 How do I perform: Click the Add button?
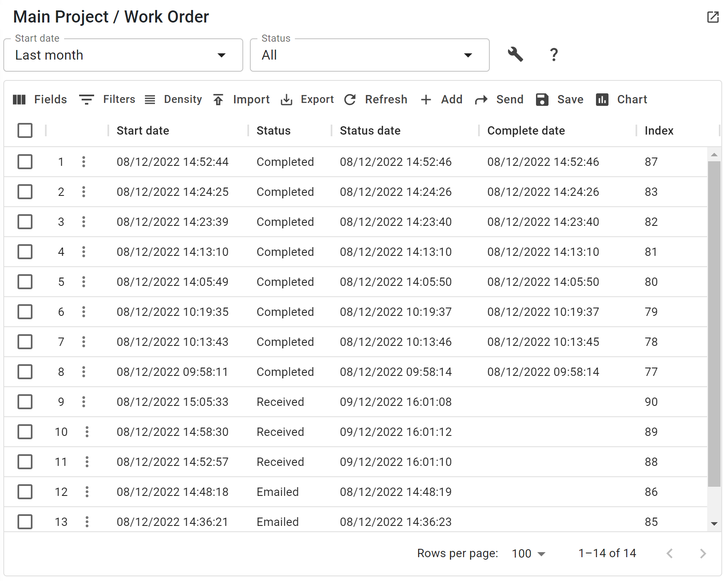(441, 100)
